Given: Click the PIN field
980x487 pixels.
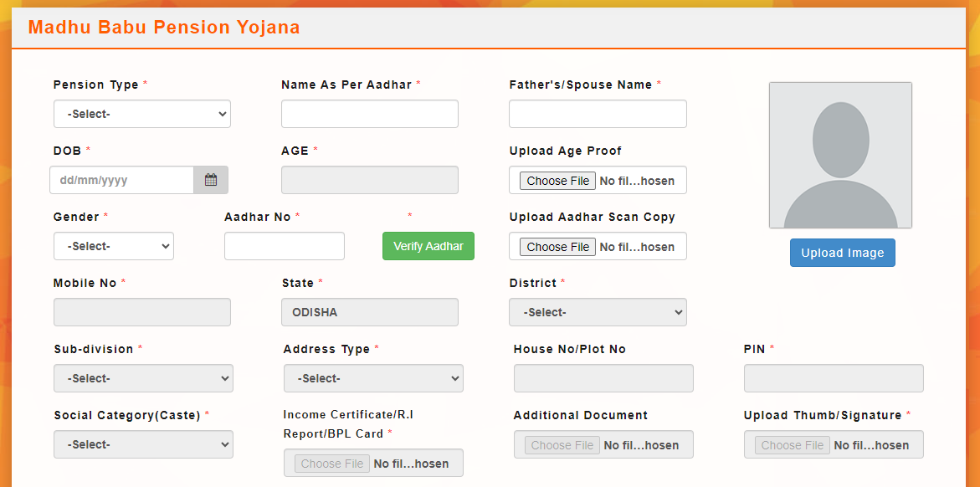Looking at the screenshot, I should point(833,378).
